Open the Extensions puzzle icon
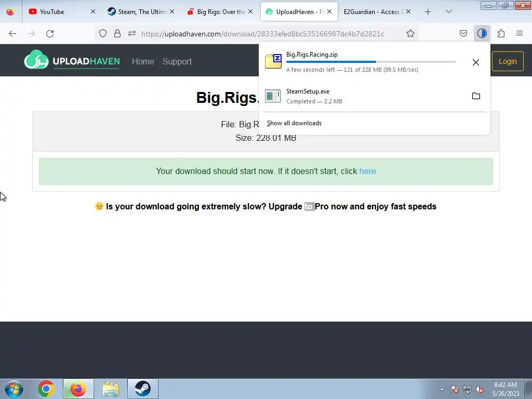Viewport: 532px width, 399px height. pyautogui.click(x=501, y=33)
